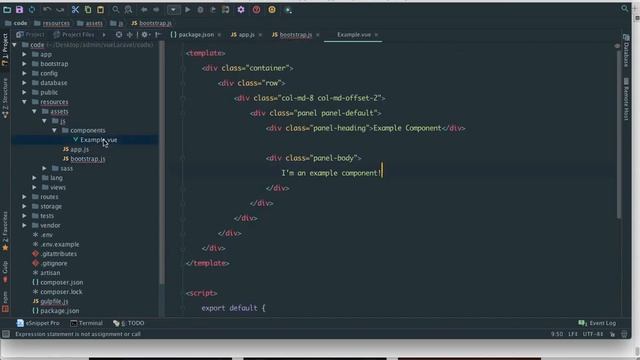Click the Forward navigation arrow

click(x=156, y=9)
